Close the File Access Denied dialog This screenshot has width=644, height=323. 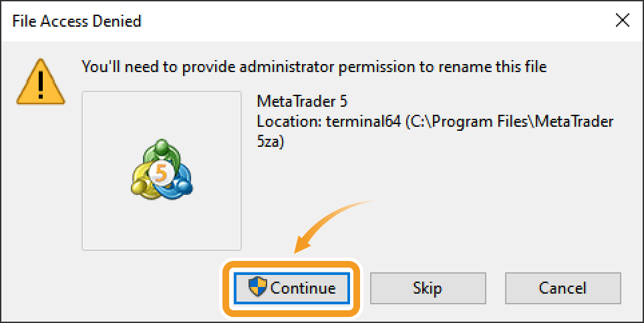[623, 21]
